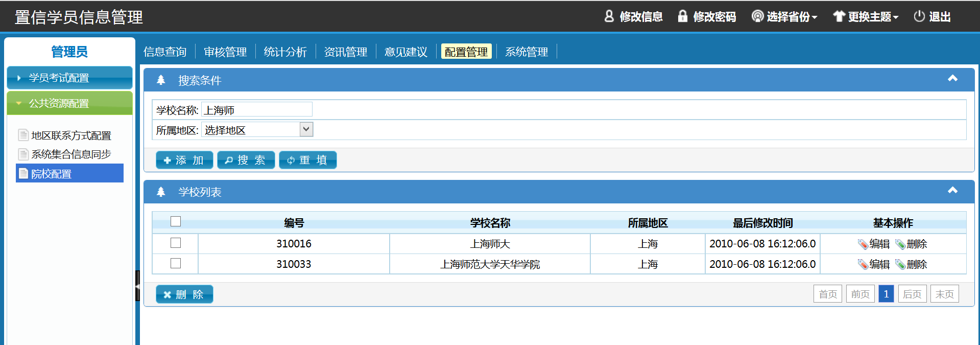The width and height of the screenshot is (980, 345).
Task: Click the 所属地区 column header
Action: coord(648,223)
